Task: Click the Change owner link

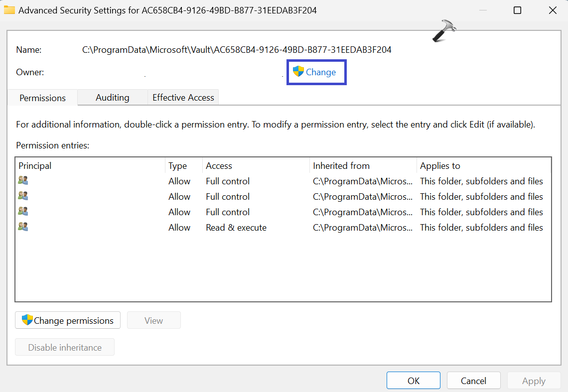Action: (x=320, y=72)
